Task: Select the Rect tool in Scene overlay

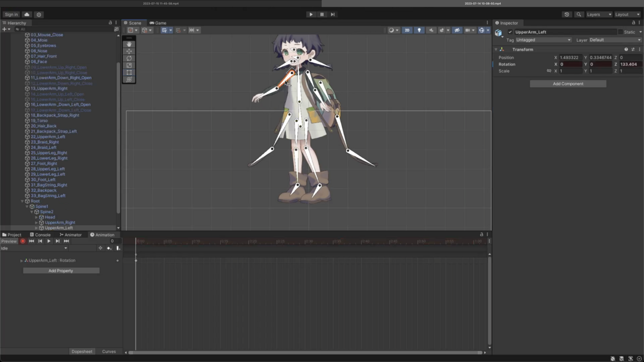Action: click(129, 72)
